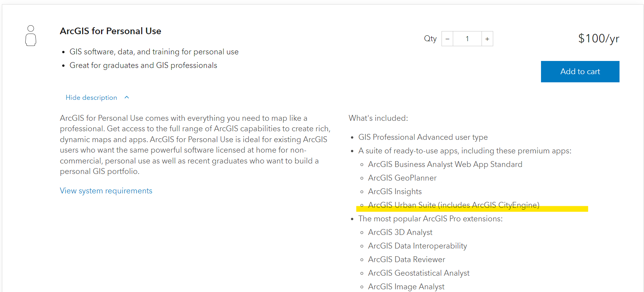Click the person icon for Personal Use
The image size is (644, 292).
coord(31,36)
